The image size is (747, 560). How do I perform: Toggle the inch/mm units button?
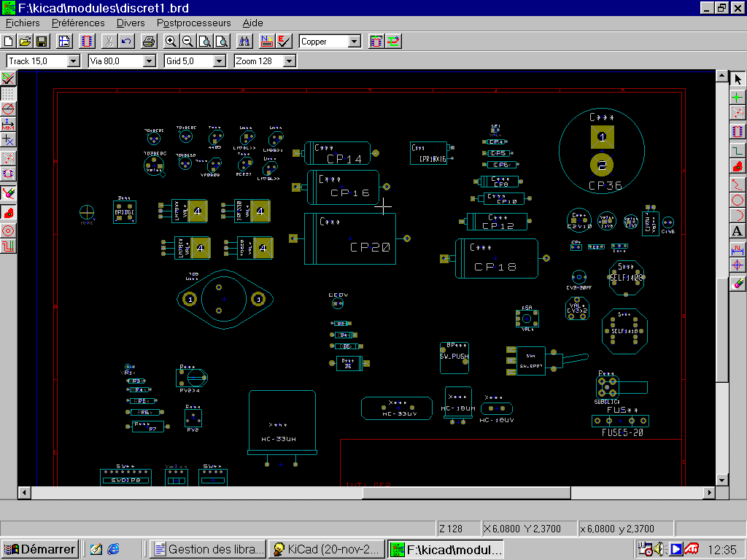[8, 124]
